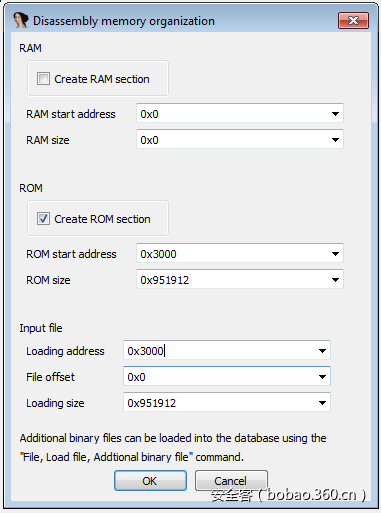Click the 'File offset' label
This screenshot has height=513, width=381.
[x=51, y=377]
